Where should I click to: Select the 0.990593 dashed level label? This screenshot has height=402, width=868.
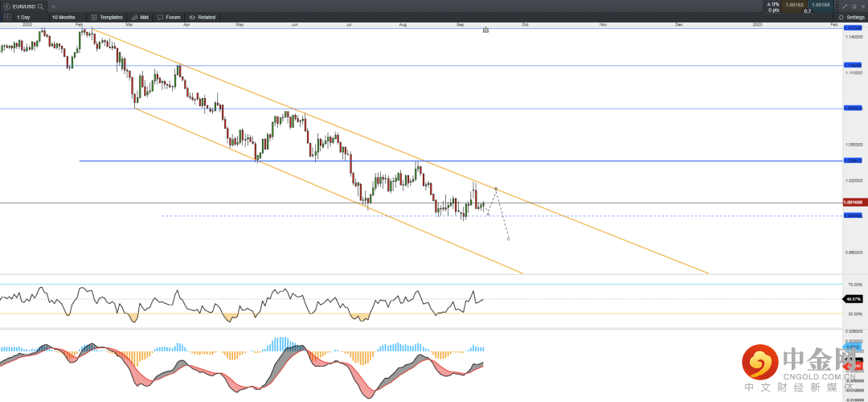(x=853, y=216)
